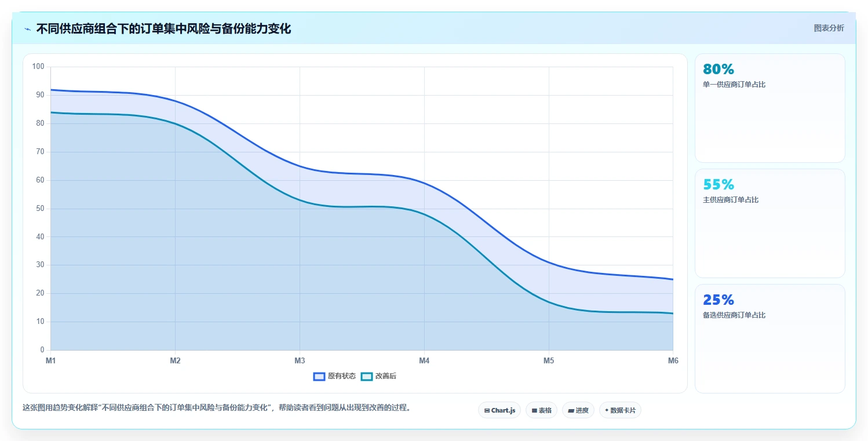Screen dimensions: 868x441
Task: Click the 50 tick on the y-axis
Action: 40,209
